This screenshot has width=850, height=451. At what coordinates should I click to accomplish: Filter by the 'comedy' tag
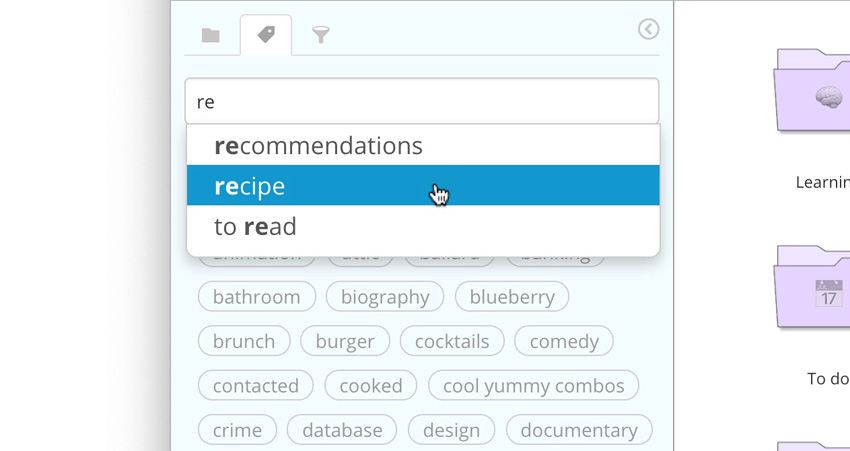pyautogui.click(x=564, y=341)
